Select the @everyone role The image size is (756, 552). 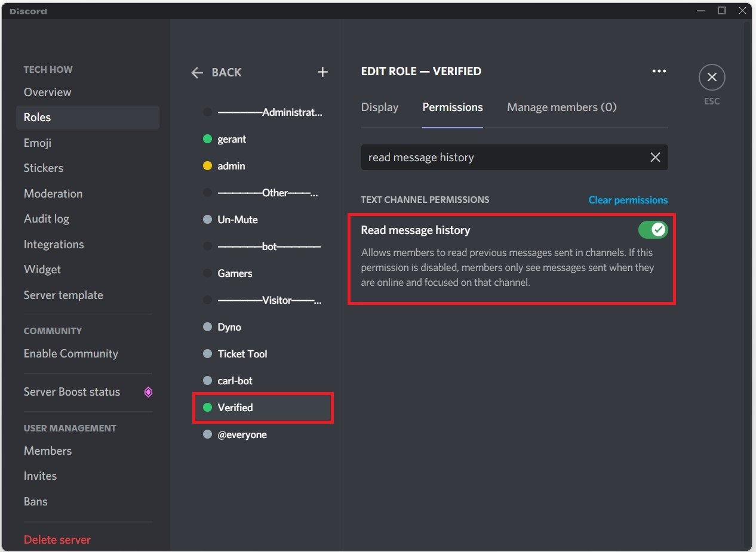click(242, 434)
